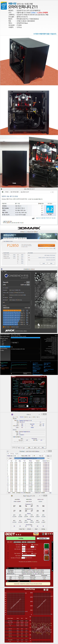Open the Advanced tab in 3DMark 11
The image size is (58, 644).
point(10,238)
